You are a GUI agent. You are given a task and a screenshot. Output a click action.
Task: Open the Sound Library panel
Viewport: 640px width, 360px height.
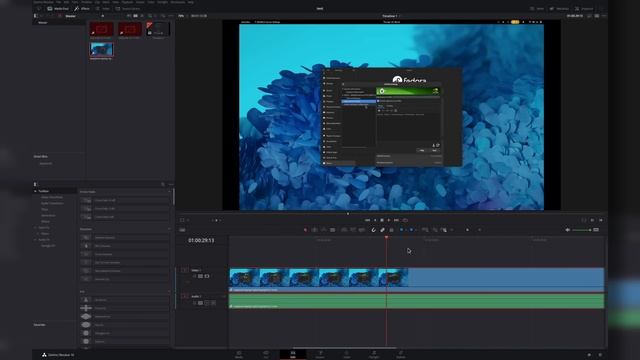[128, 9]
